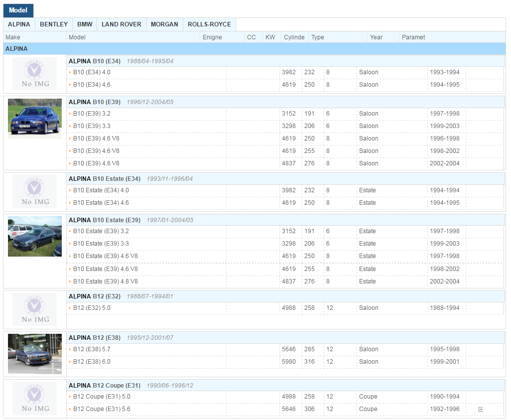Click the No IMG placeholder for B12 (E32)
The image size is (511, 420).
coord(34,309)
